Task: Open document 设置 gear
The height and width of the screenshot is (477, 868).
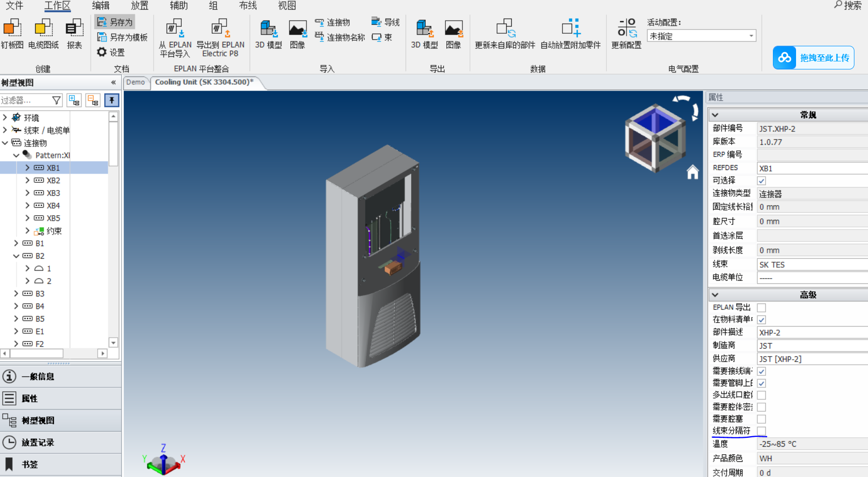Action: coord(111,52)
